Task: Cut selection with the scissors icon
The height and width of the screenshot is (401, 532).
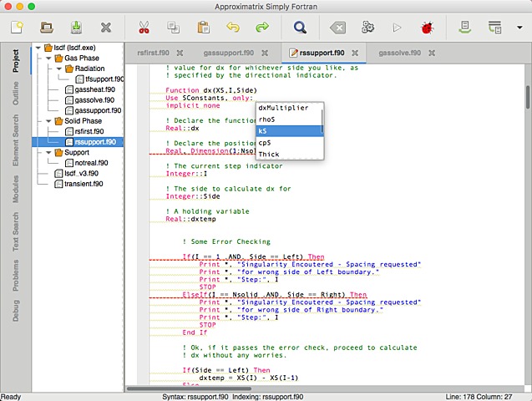Action: coord(144,27)
